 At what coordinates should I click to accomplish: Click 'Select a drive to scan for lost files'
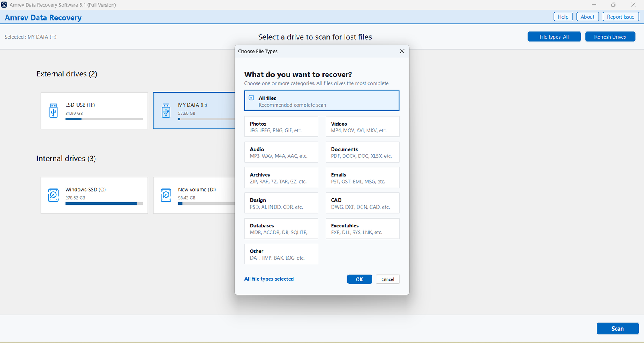(x=315, y=37)
